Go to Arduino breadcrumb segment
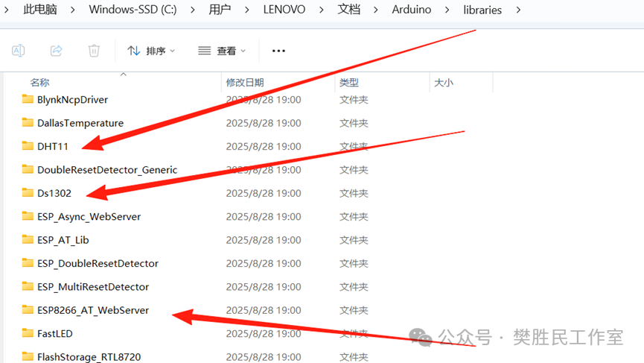 (412, 10)
